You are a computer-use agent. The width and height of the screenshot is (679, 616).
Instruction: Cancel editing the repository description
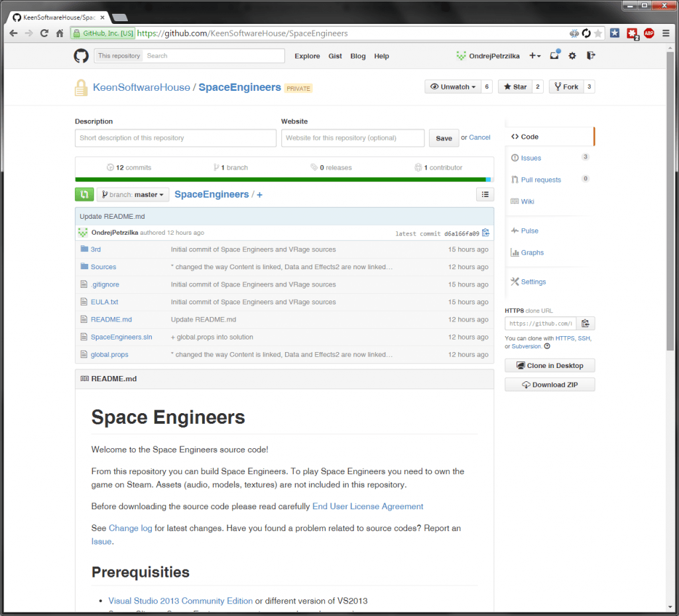(480, 138)
